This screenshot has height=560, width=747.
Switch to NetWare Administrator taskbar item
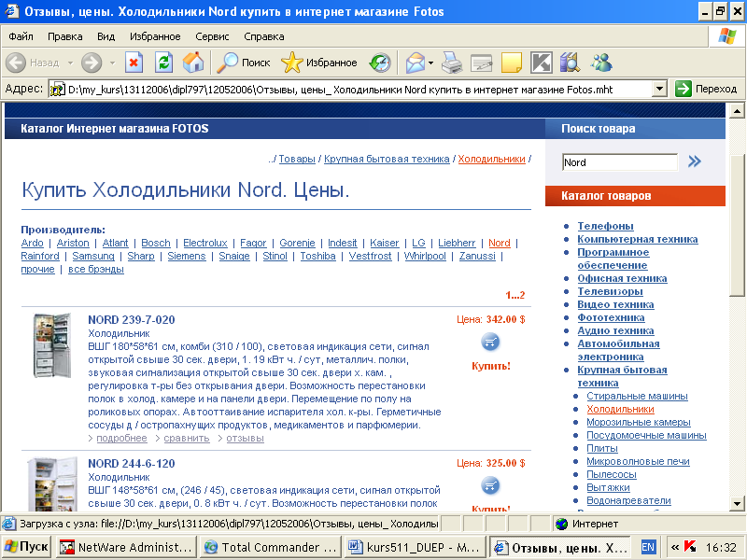[x=126, y=547]
